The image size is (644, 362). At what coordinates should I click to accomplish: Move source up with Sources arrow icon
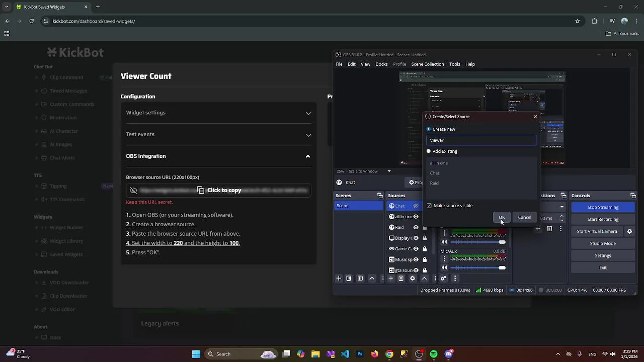pos(424,278)
